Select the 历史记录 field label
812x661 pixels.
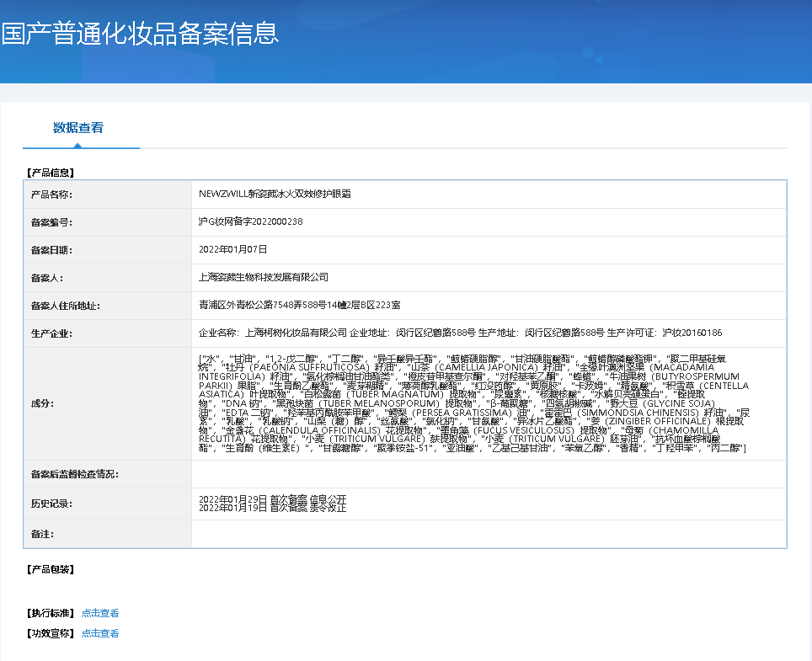click(x=50, y=501)
